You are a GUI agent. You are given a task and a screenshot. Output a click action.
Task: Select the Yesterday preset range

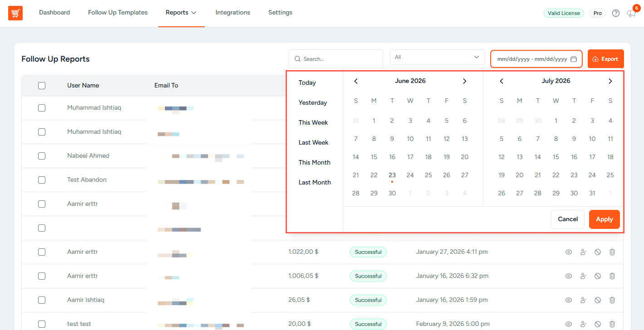click(x=313, y=102)
